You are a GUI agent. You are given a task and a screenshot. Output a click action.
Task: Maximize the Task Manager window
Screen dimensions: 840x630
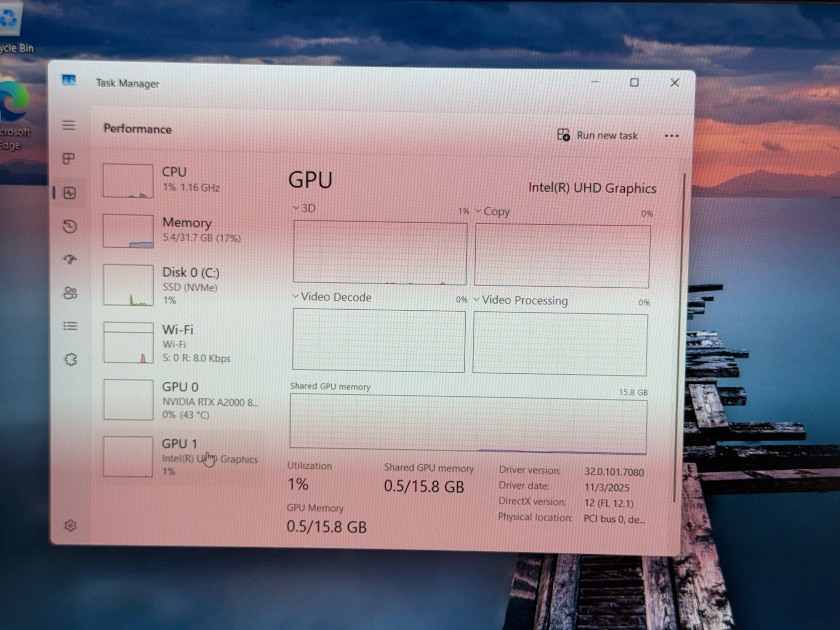[634, 82]
